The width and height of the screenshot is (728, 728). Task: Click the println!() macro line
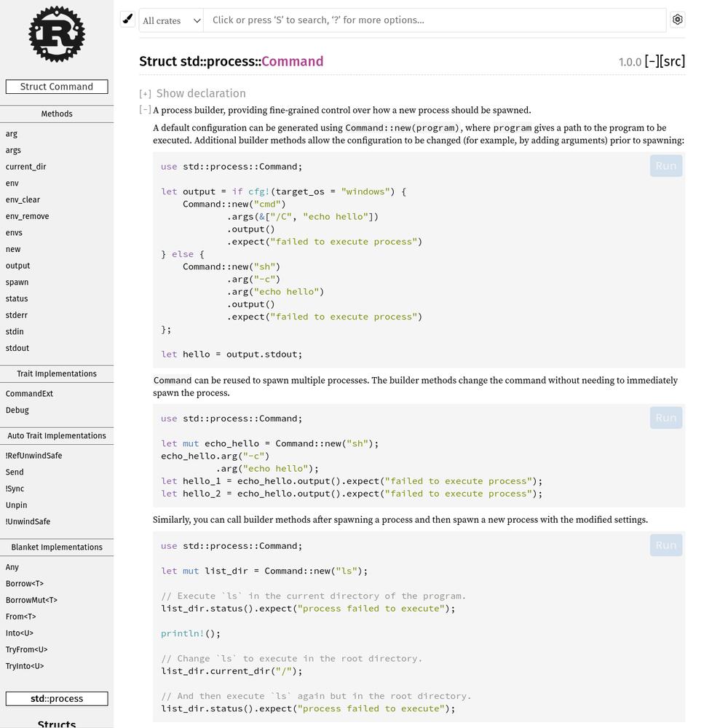190,633
